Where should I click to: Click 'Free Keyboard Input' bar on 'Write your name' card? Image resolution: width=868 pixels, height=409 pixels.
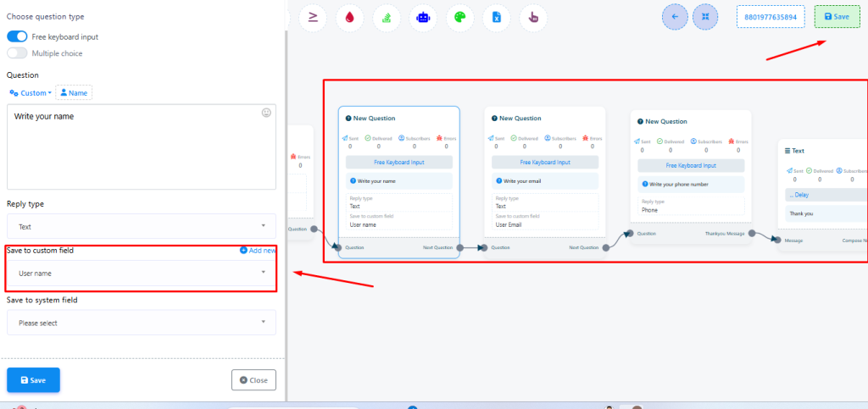coord(399,162)
